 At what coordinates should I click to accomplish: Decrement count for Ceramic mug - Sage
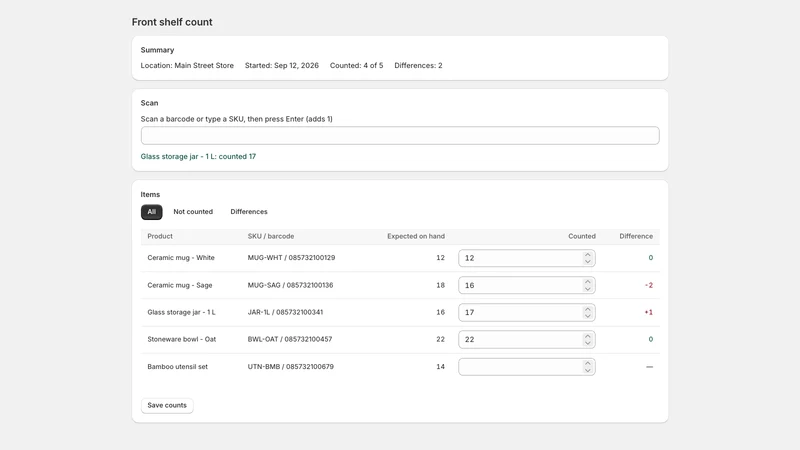pos(588,289)
